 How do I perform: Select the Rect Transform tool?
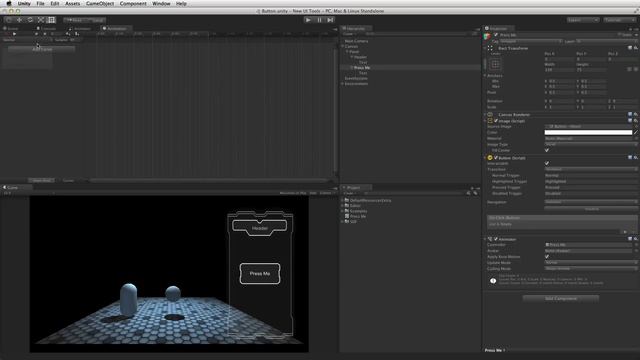point(51,20)
